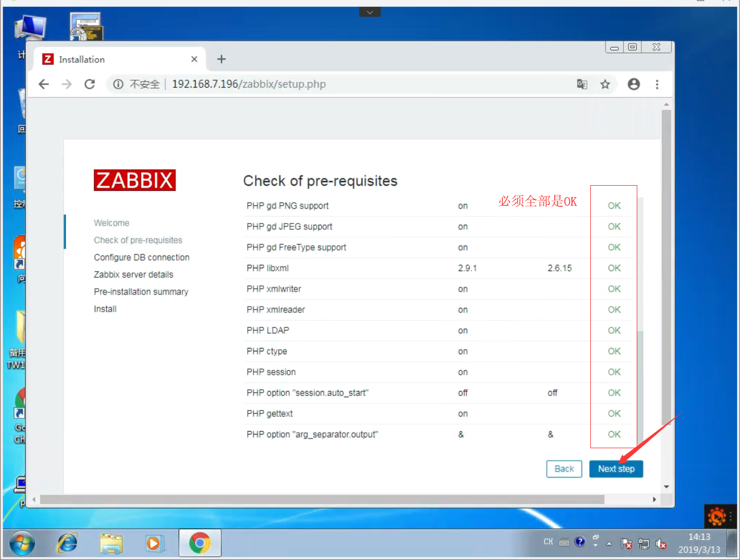740x560 pixels.
Task: Open the on-screen keyboard tray icon
Action: coord(564,542)
